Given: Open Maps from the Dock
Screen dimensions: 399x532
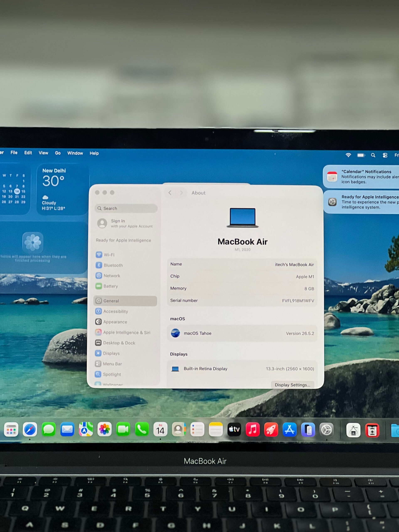Looking at the screenshot, I should [x=86, y=430].
